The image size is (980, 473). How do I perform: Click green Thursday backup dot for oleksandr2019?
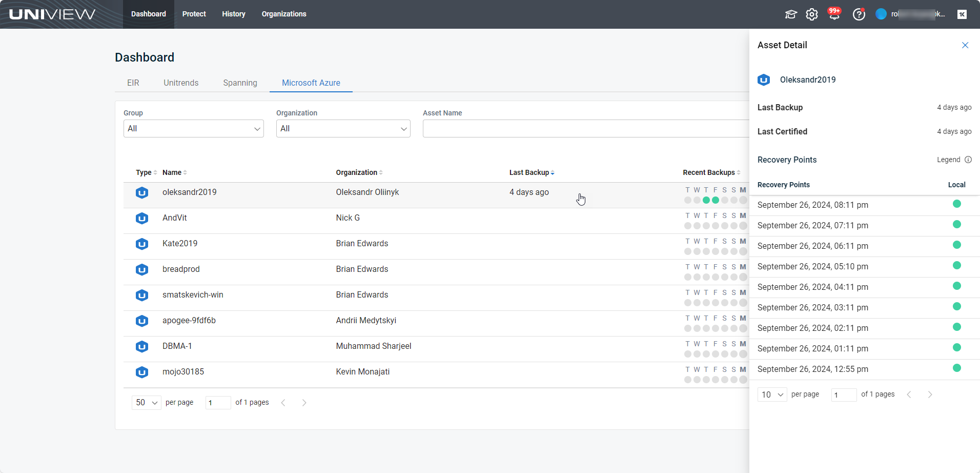[706, 200]
